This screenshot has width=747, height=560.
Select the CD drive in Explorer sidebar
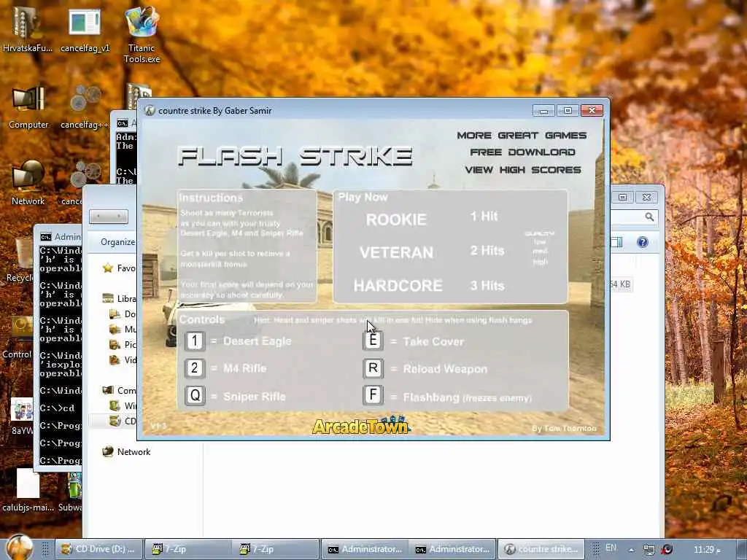123,421
